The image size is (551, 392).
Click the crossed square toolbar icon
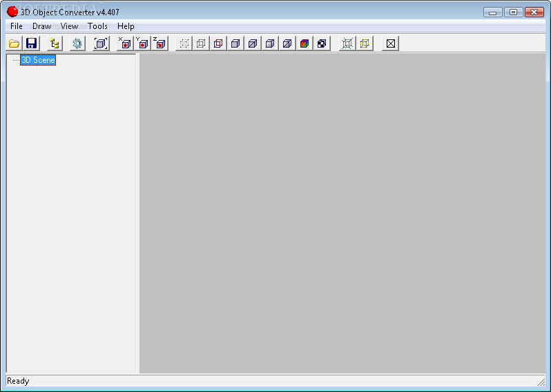390,43
